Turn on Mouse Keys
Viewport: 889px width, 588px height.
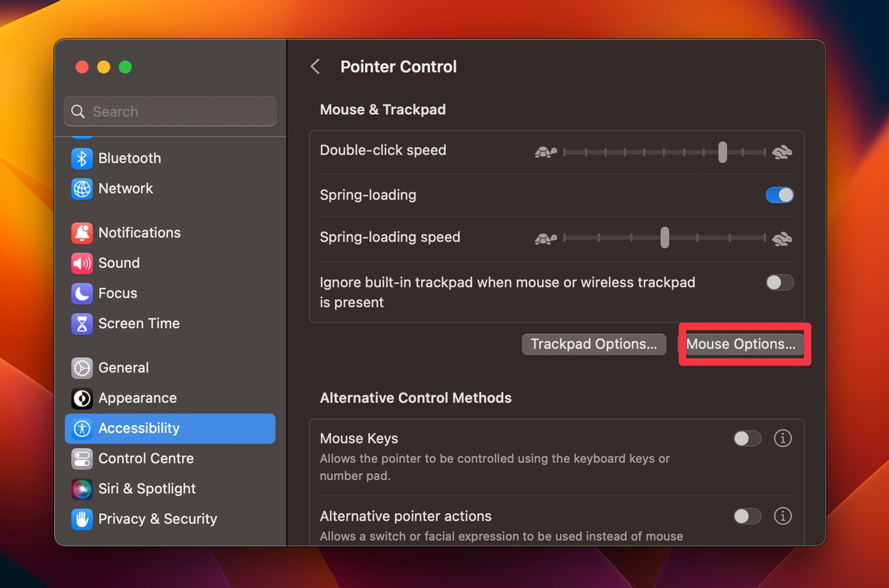pyautogui.click(x=747, y=438)
